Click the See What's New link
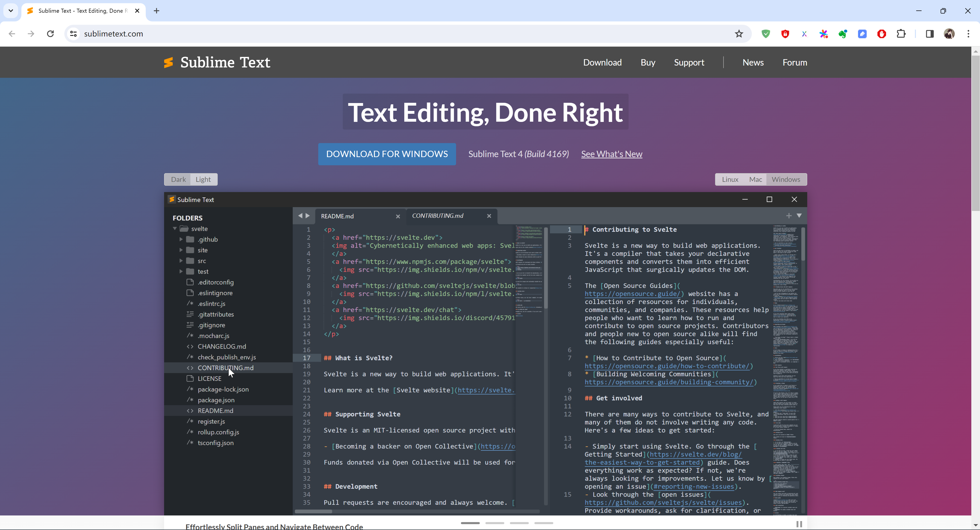 [612, 153]
